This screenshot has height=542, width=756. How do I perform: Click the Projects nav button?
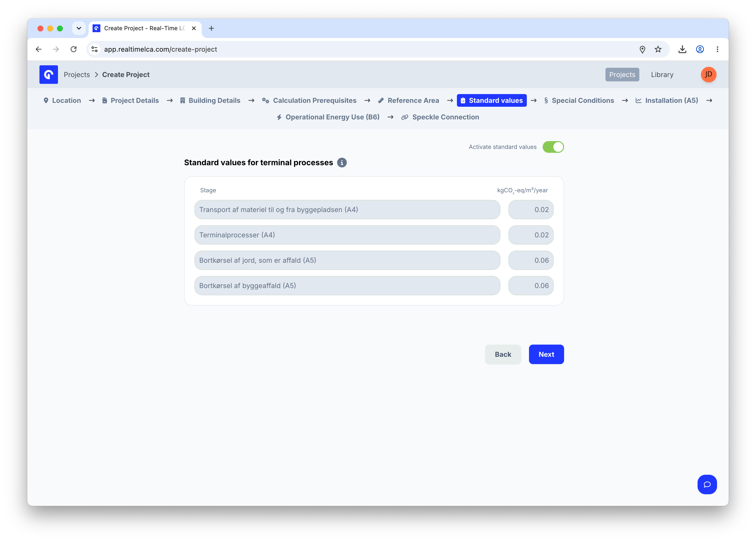[622, 75]
